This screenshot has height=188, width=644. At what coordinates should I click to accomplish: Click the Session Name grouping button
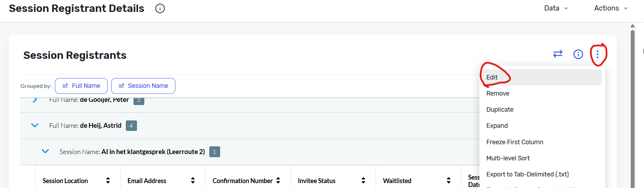(x=143, y=86)
